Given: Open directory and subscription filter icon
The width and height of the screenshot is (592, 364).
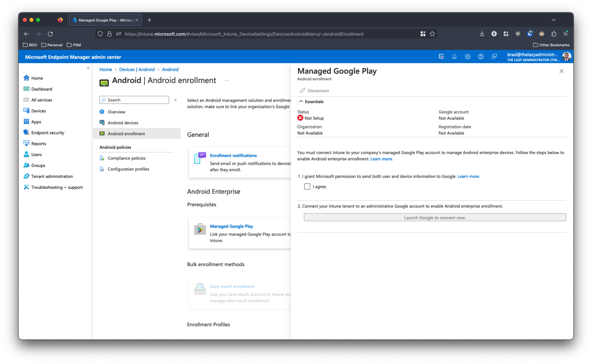Looking at the screenshot, I should pos(441,57).
